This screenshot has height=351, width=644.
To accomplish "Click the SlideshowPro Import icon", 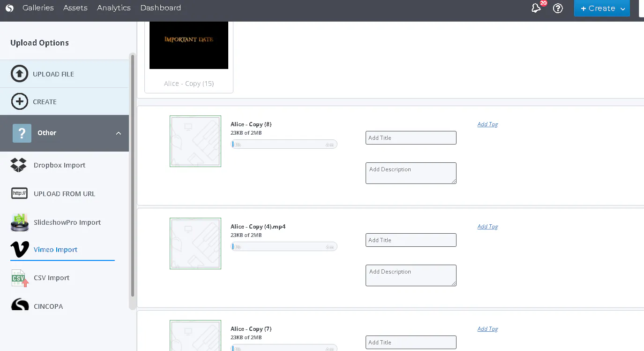I will pyautogui.click(x=19, y=222).
